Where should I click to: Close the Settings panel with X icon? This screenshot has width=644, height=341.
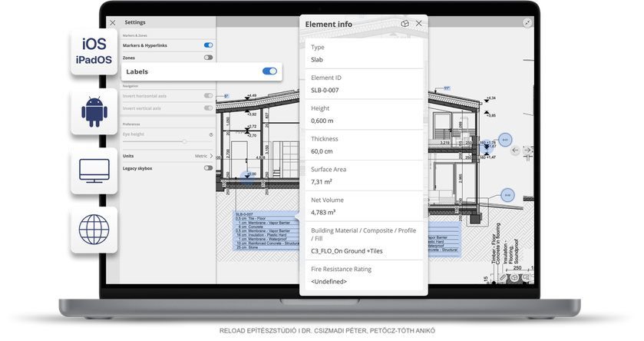(113, 23)
